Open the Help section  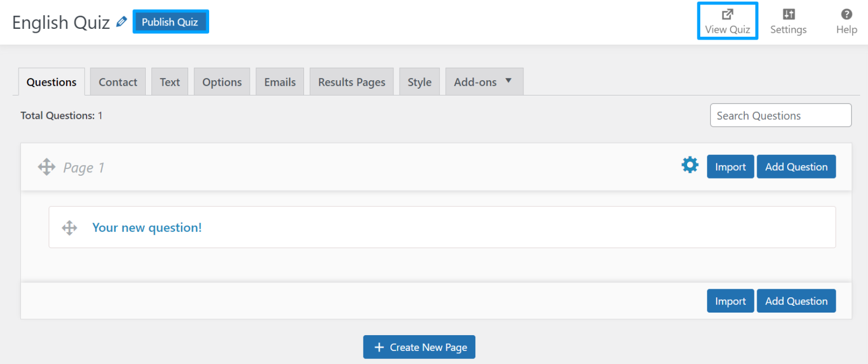[846, 21]
